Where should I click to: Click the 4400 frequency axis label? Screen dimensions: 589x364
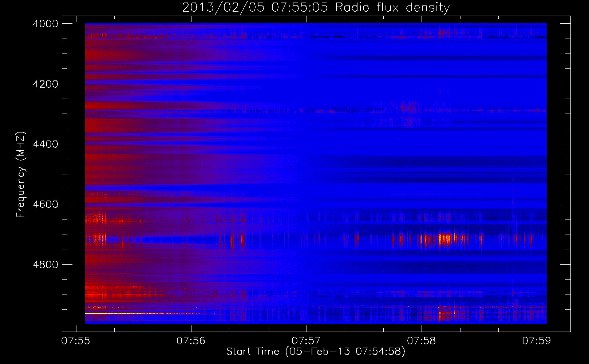(x=46, y=144)
